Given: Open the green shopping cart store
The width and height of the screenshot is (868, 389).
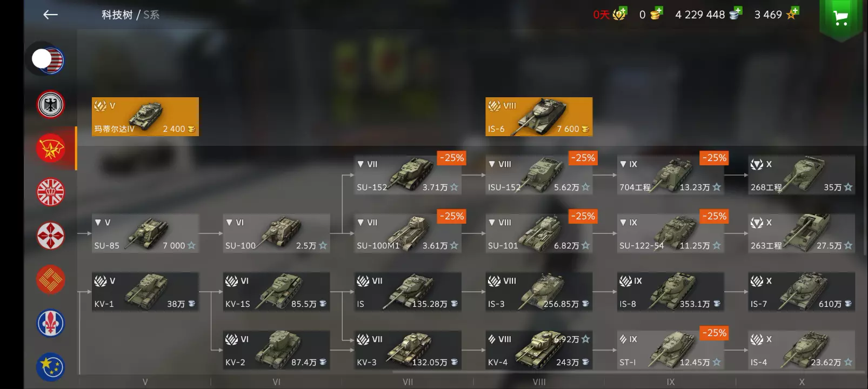Looking at the screenshot, I should click(840, 19).
